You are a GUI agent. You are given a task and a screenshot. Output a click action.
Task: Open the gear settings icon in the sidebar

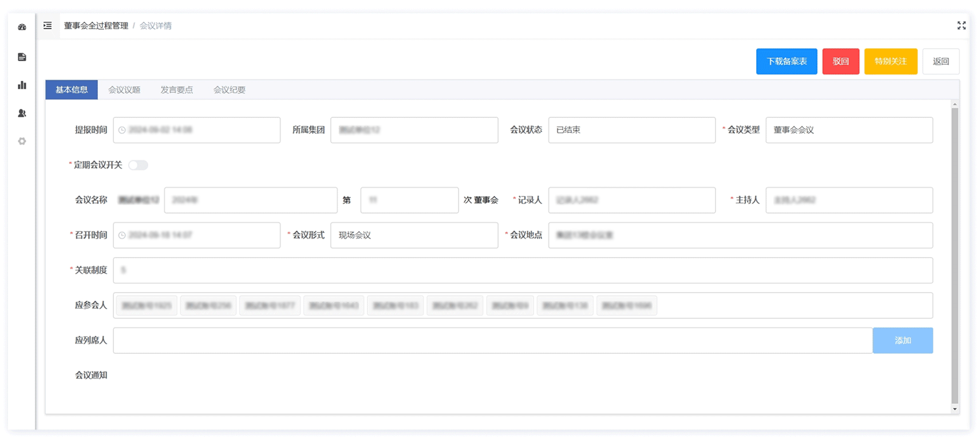point(22,141)
